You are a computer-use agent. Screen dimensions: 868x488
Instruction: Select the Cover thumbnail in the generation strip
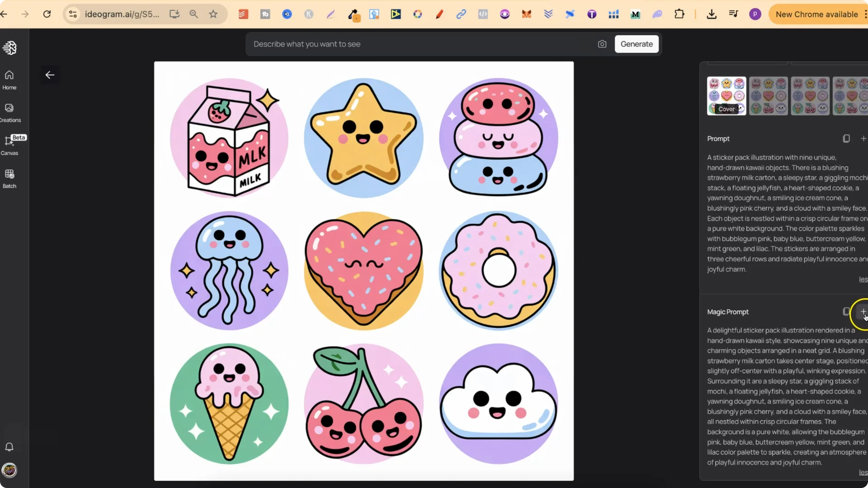[x=726, y=96]
